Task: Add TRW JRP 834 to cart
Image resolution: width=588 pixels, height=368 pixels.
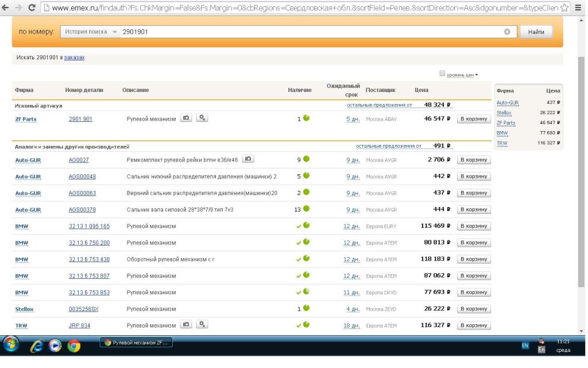Action: pos(474,325)
